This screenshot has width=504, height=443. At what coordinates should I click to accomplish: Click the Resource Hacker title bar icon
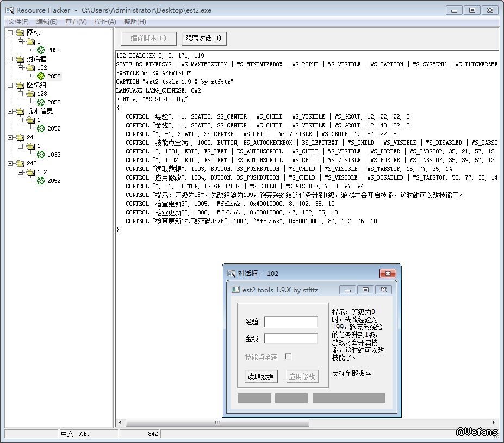[x=9, y=10]
